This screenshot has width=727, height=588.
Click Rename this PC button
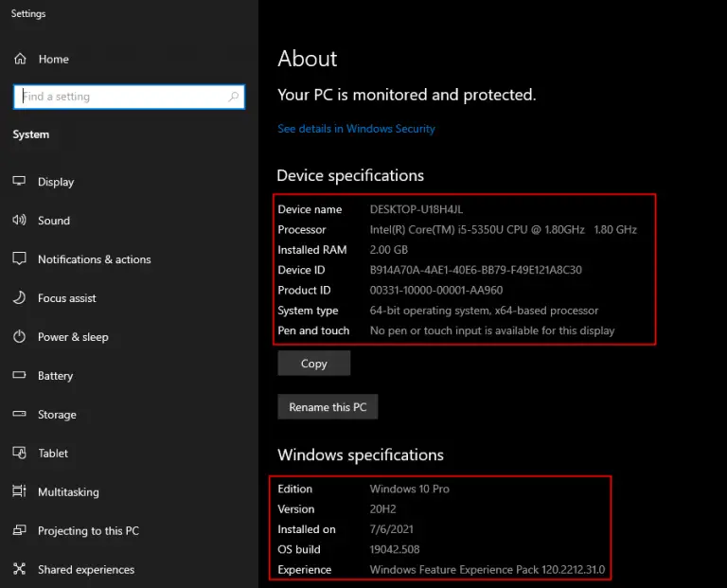click(x=328, y=407)
